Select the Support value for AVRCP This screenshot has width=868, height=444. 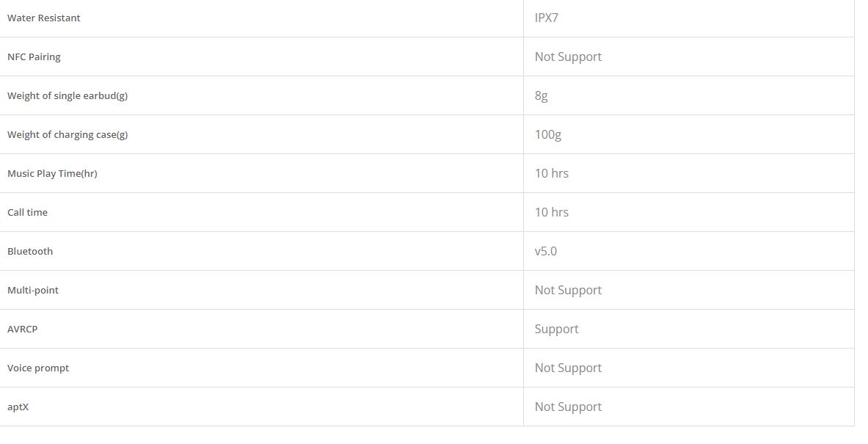click(x=556, y=329)
